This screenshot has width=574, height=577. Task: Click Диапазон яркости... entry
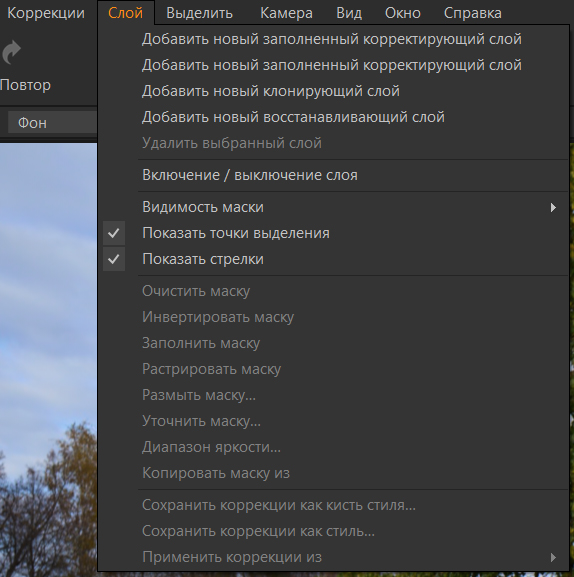click(334, 447)
